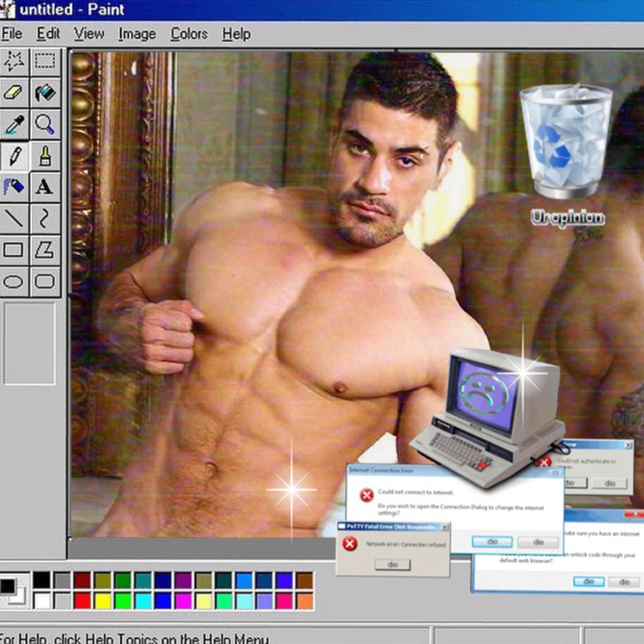Screen dimensions: 644x644
Task: Activate the Fill With Color bucket
Action: 45,93
